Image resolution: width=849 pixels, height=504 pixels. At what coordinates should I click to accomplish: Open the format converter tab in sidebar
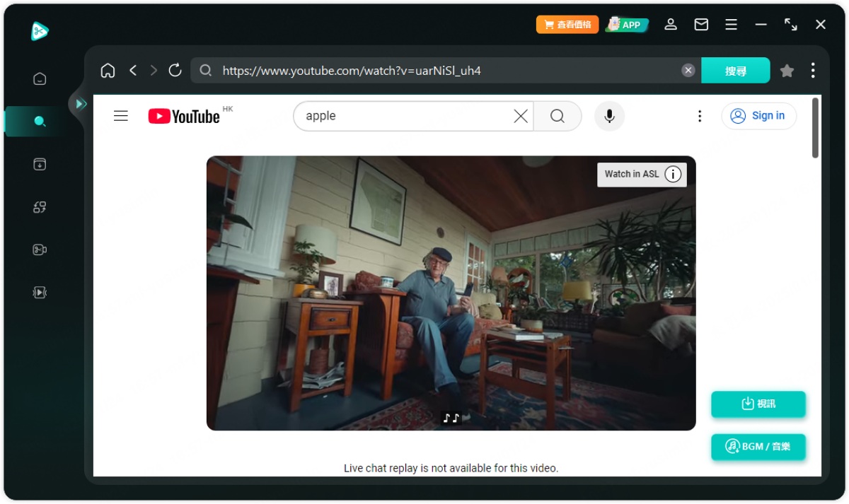40,207
